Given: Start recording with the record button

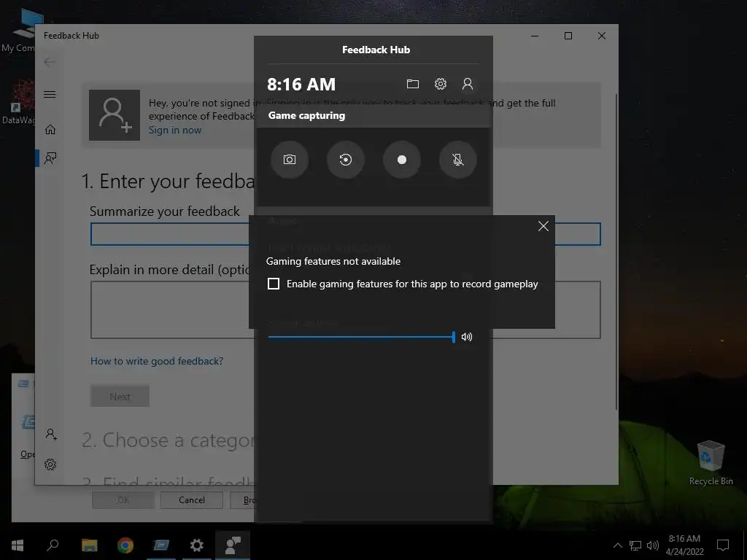Looking at the screenshot, I should (402, 160).
